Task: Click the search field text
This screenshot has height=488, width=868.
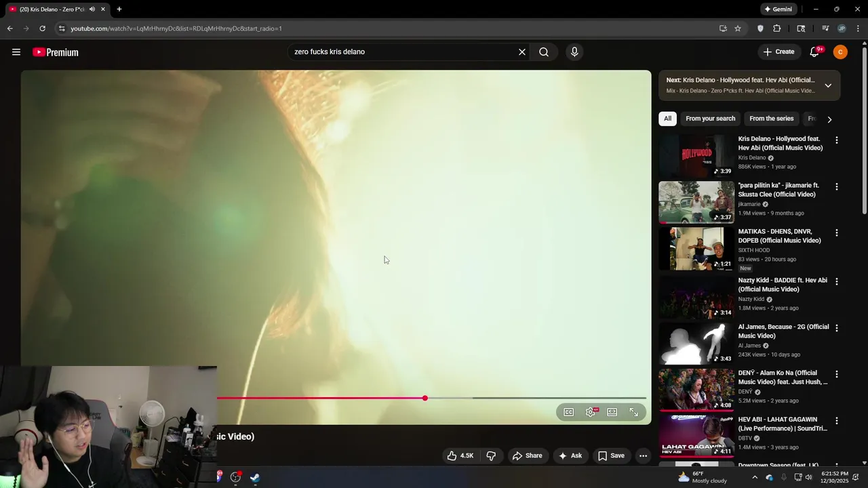Action: (330, 52)
